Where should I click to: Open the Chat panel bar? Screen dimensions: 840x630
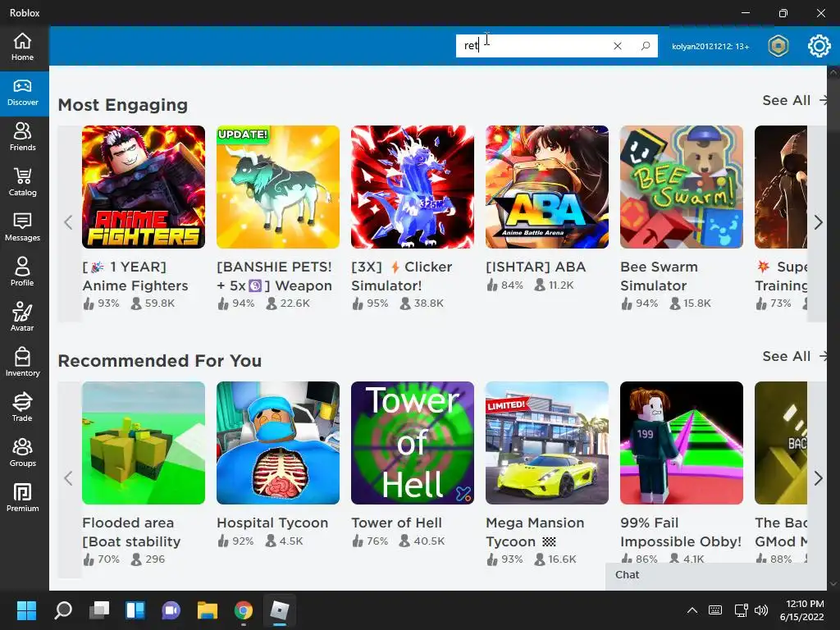[715, 575]
